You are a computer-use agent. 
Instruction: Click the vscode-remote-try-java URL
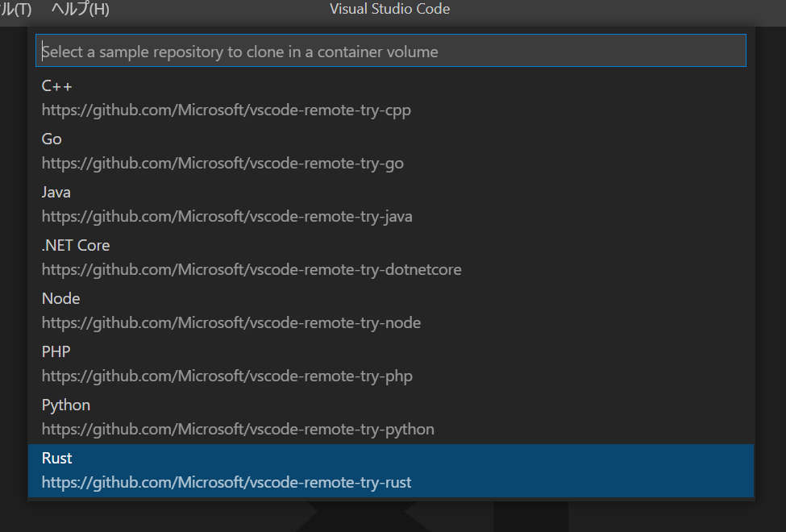click(x=227, y=217)
